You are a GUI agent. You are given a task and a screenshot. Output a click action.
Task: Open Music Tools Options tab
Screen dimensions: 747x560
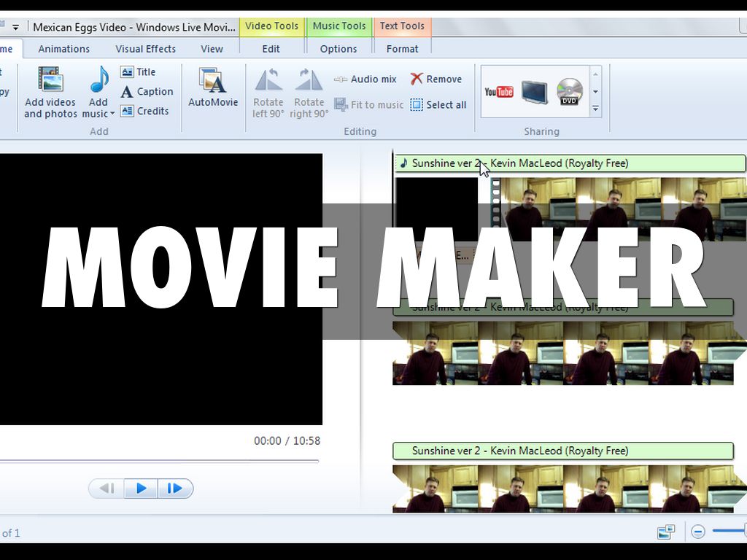coord(338,49)
